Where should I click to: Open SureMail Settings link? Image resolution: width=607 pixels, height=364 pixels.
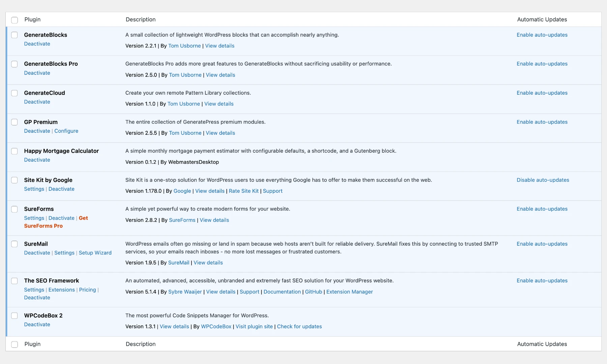pos(64,253)
